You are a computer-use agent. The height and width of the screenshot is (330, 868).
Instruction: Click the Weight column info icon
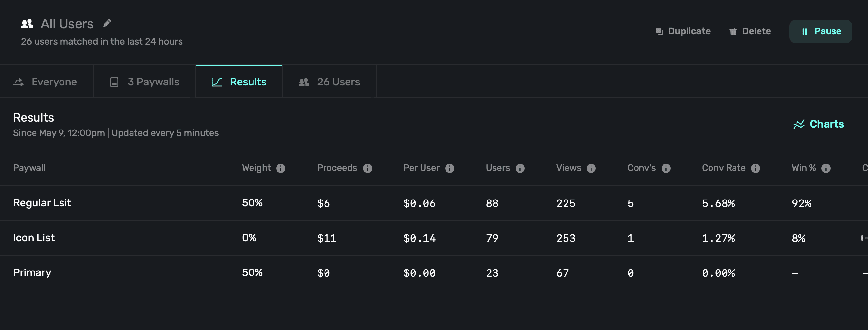click(x=281, y=168)
